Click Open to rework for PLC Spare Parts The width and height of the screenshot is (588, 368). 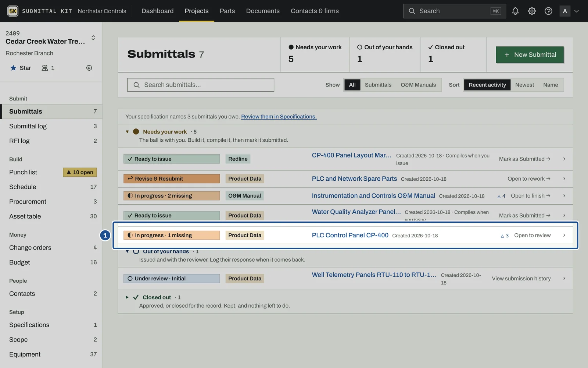pyautogui.click(x=529, y=178)
